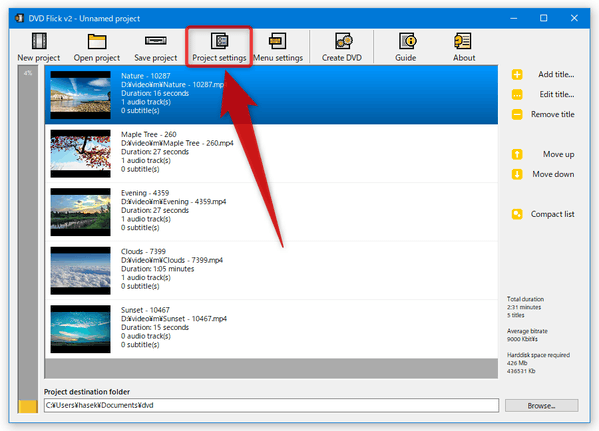The width and height of the screenshot is (599, 431).
Task: Select the Maple Tree - 260 thumbnail
Action: pyautogui.click(x=81, y=154)
